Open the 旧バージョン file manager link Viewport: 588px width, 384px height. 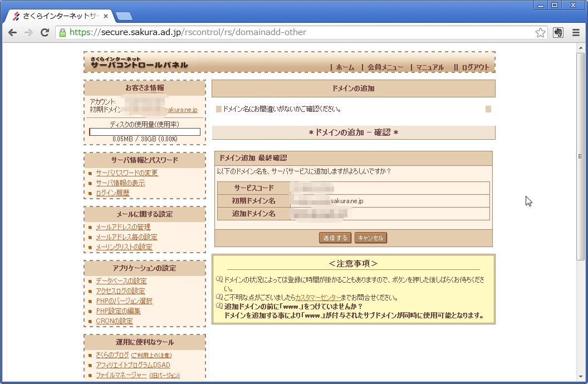[165, 376]
